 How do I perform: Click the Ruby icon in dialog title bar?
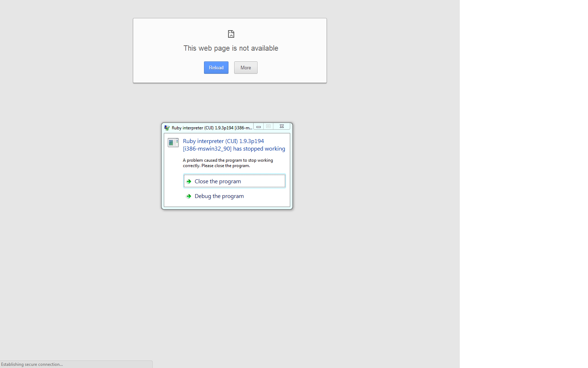(x=167, y=128)
